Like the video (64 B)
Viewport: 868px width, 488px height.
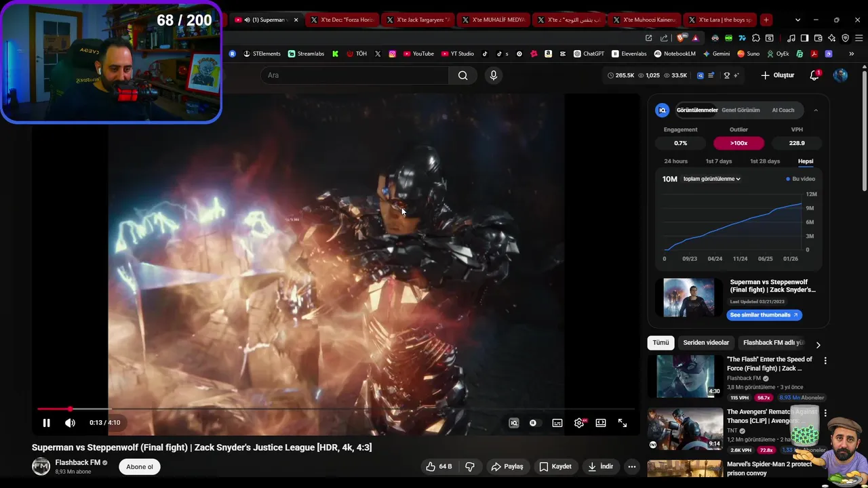tap(439, 466)
